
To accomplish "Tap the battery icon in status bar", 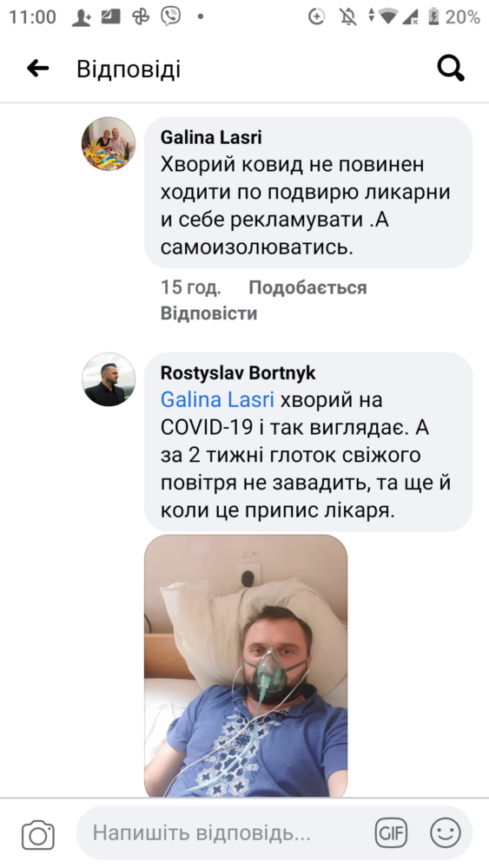I will tap(433, 16).
